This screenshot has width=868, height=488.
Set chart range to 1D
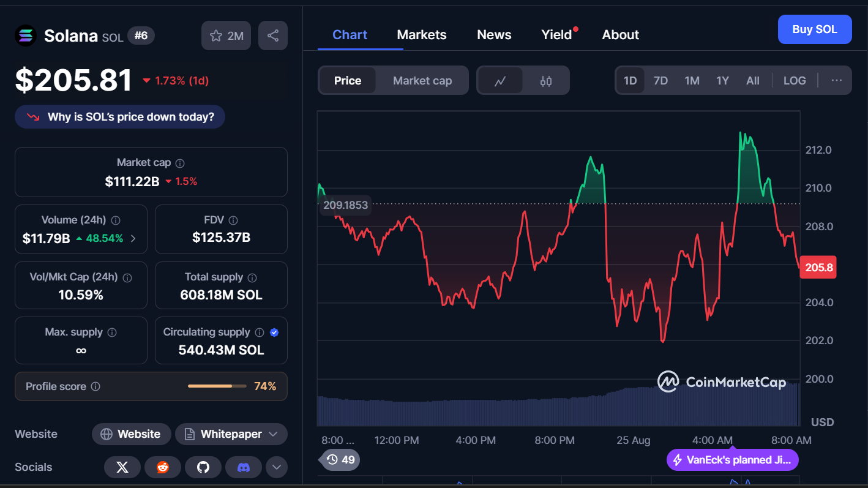pos(630,81)
